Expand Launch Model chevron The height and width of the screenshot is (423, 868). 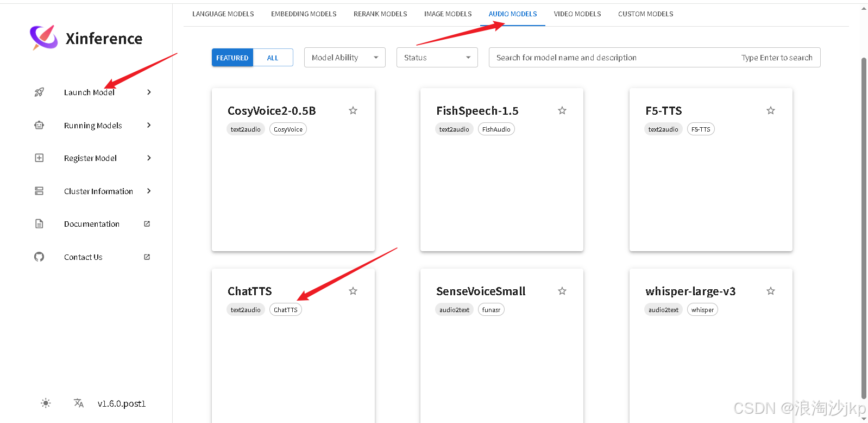point(149,92)
